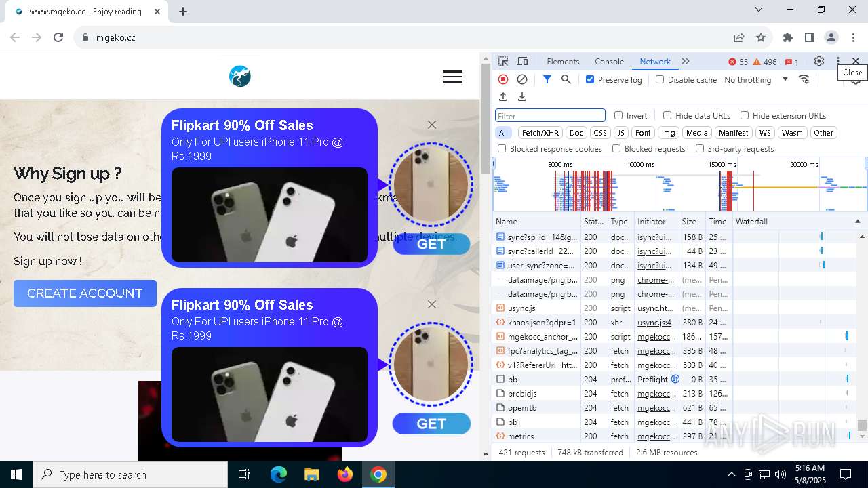The height and width of the screenshot is (488, 868).
Task: Enable Hide extension URLs checkbox
Action: click(745, 115)
